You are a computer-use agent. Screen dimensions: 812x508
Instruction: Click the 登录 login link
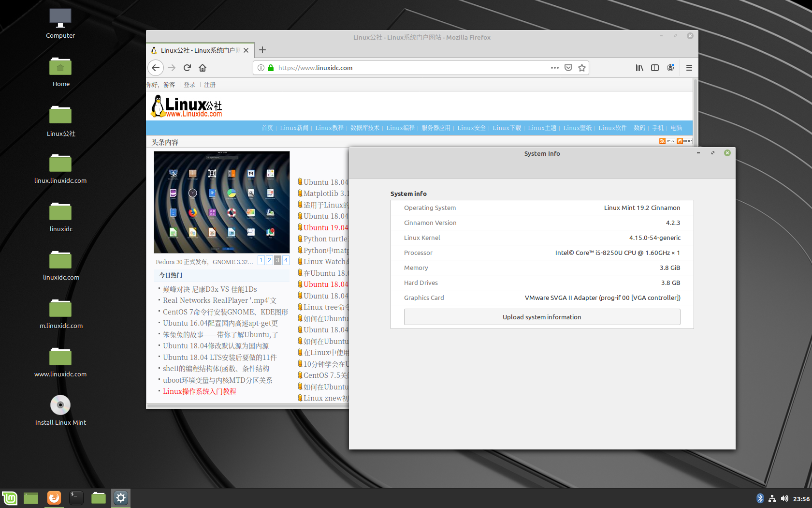click(189, 85)
